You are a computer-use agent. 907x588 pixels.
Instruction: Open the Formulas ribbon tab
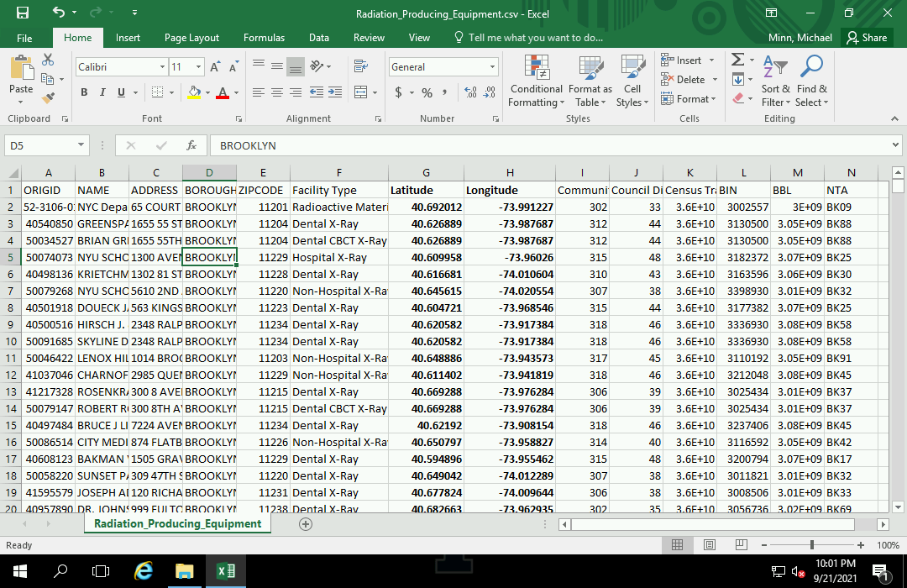(x=264, y=38)
